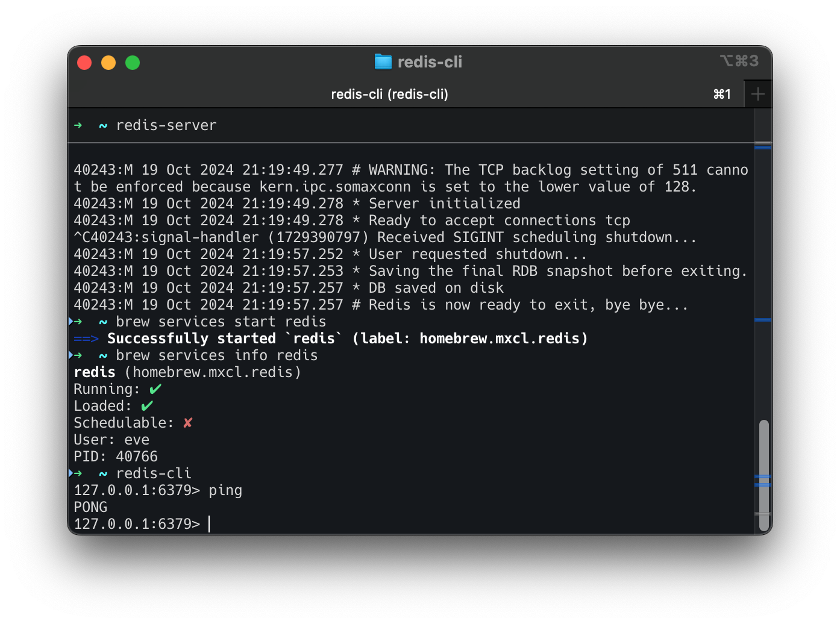
Task: Select the redis-cli (redis-cli) tab
Action: (x=389, y=94)
